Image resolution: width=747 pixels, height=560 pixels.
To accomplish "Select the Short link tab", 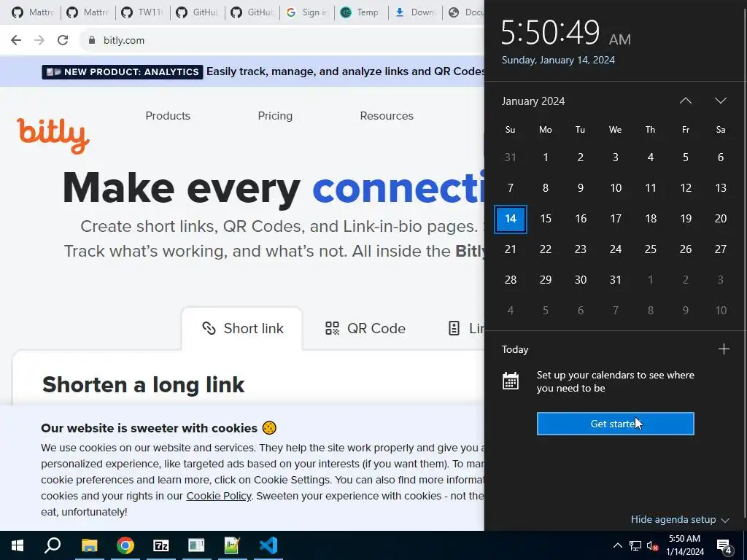I will [242, 329].
